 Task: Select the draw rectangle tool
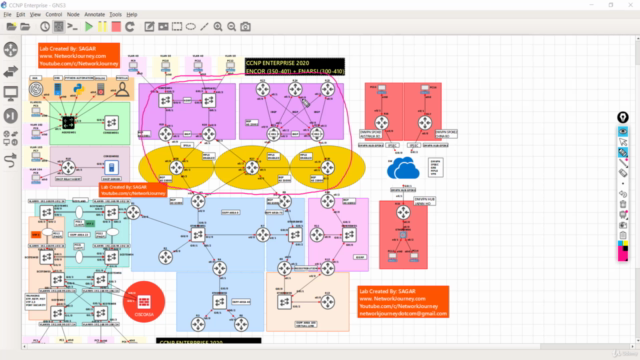(177, 27)
